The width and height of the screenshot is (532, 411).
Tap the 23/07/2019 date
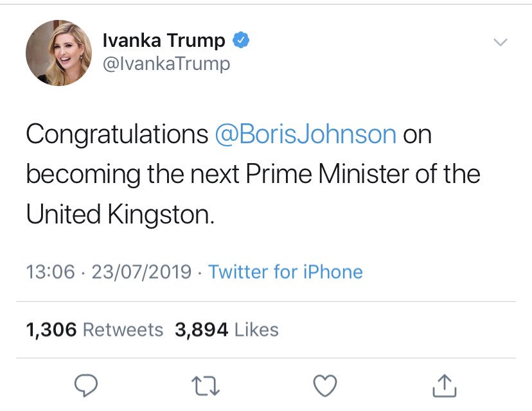pyautogui.click(x=141, y=272)
